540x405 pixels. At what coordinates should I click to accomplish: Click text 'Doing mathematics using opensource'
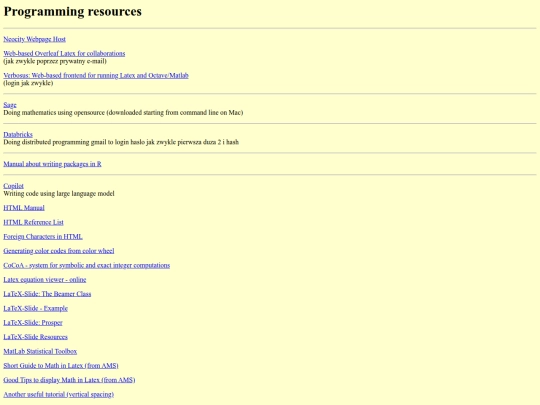coord(54,113)
